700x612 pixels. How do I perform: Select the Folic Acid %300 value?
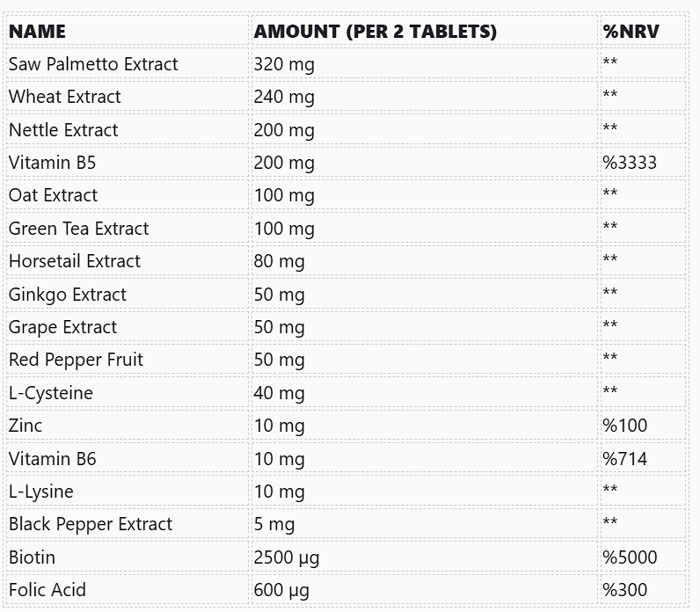(624, 590)
